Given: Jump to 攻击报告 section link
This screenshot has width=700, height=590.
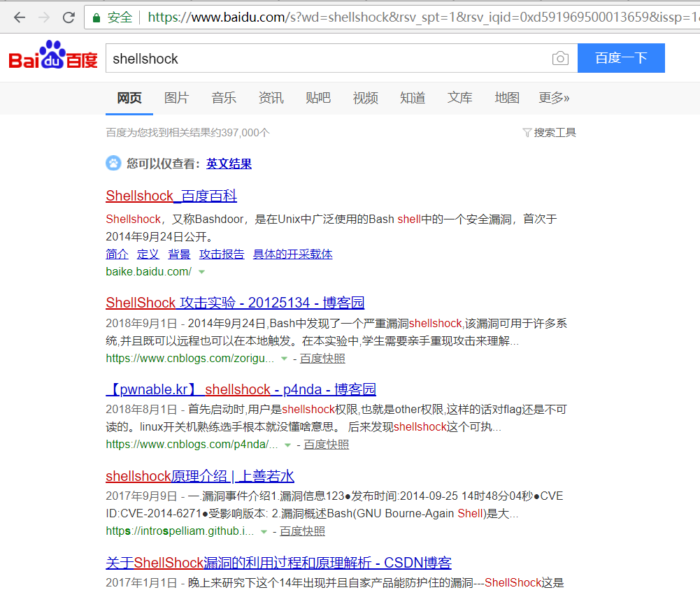Looking at the screenshot, I should click(x=222, y=254).
